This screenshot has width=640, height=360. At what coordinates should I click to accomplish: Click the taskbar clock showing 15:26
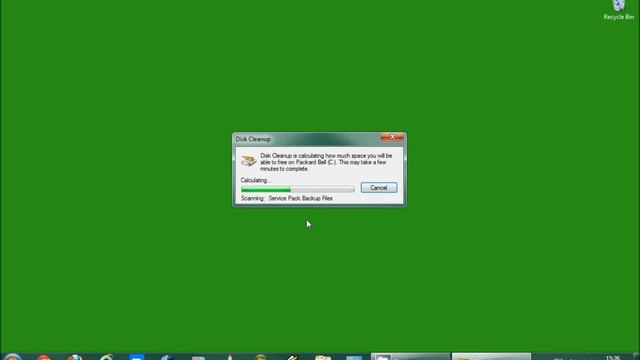tap(613, 358)
